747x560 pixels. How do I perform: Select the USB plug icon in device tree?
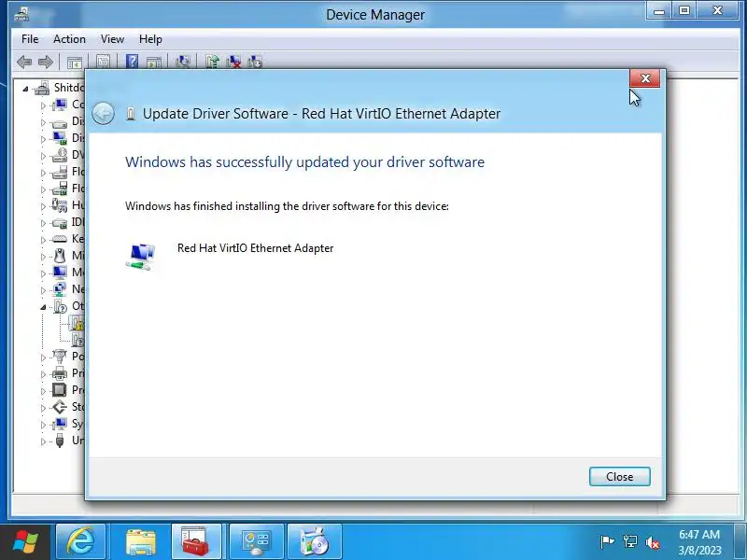coord(60,441)
